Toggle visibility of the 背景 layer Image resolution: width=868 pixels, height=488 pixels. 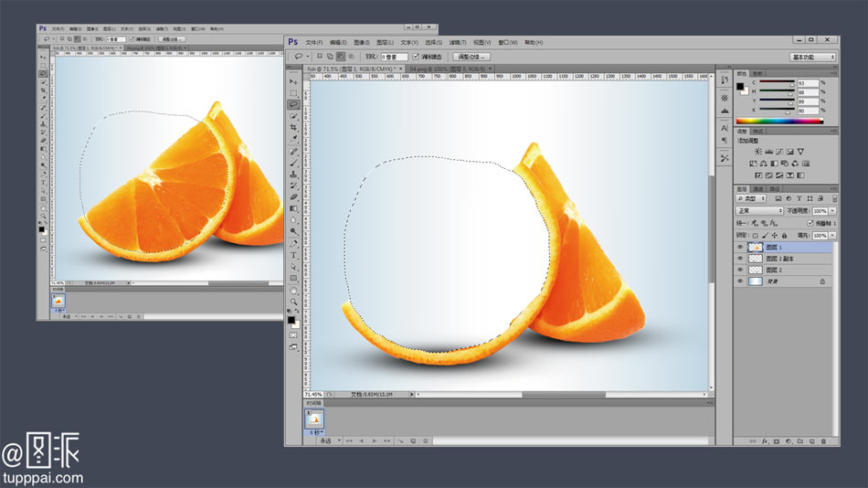pos(741,282)
